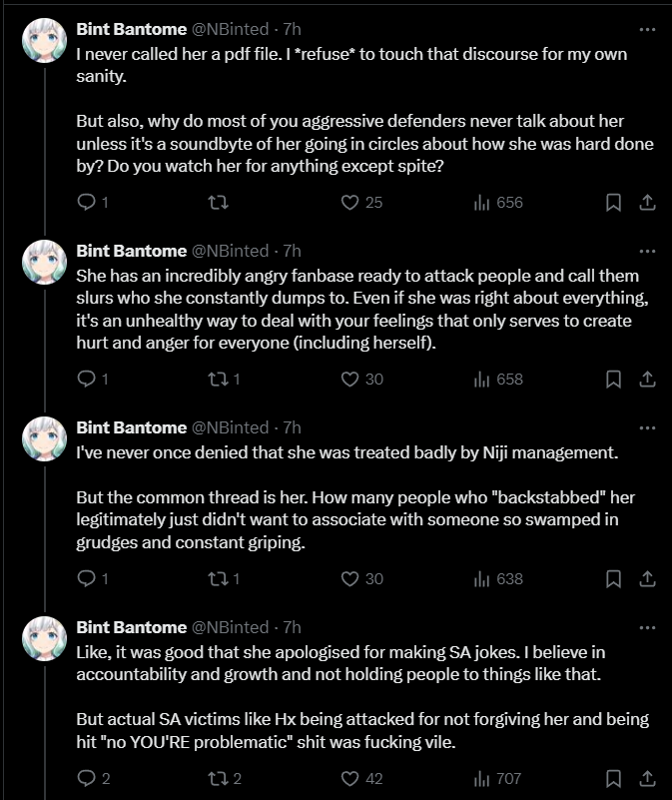View analytics showing 656 views
Image resolution: width=672 pixels, height=800 pixels.
(x=498, y=203)
